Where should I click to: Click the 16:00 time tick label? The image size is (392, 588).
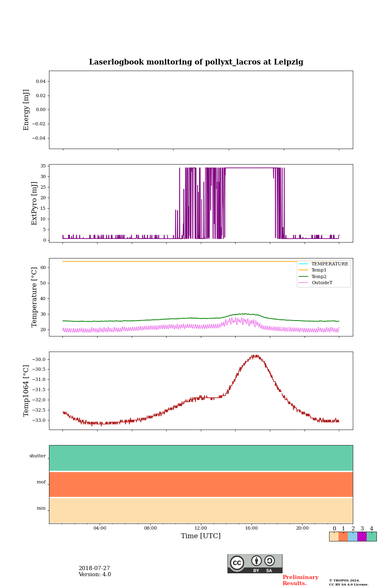(252, 528)
